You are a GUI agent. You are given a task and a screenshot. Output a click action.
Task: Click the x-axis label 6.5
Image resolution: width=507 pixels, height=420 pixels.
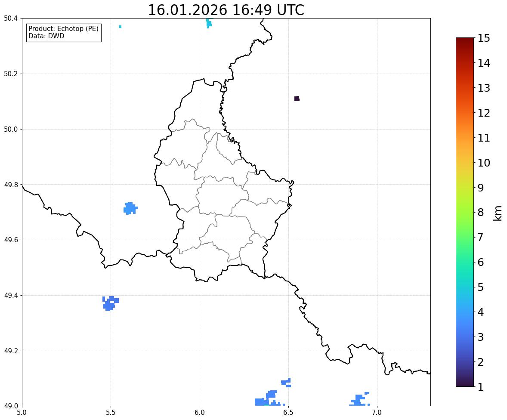click(x=288, y=413)
